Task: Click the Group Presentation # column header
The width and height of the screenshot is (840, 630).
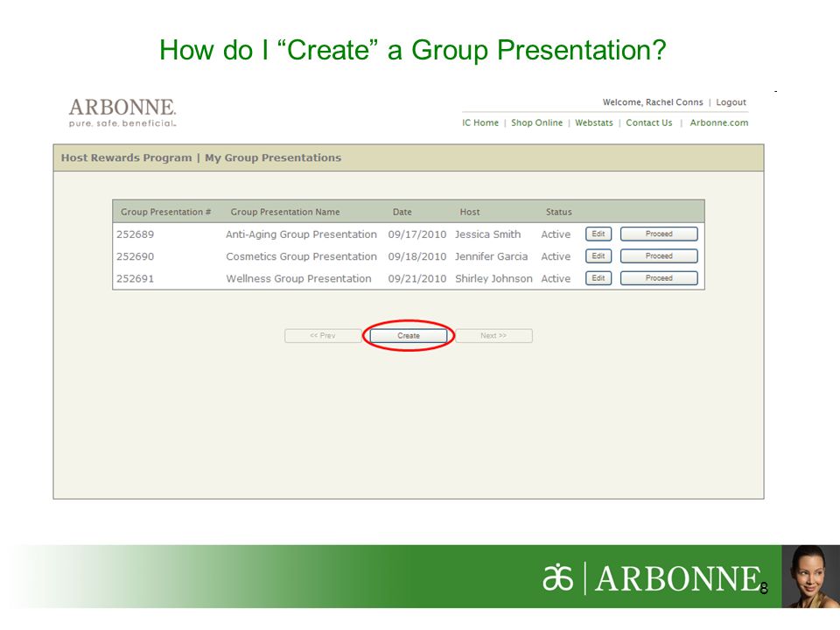Action: pyautogui.click(x=165, y=212)
